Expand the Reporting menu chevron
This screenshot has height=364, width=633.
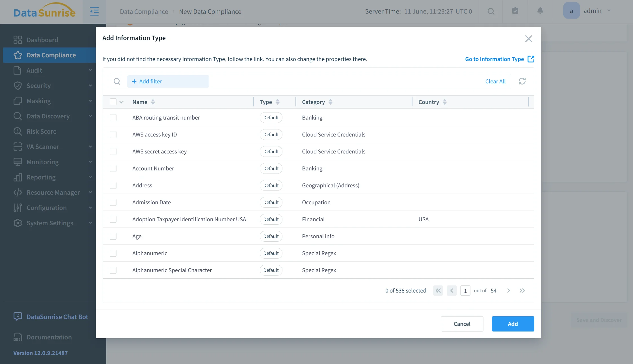tap(90, 177)
